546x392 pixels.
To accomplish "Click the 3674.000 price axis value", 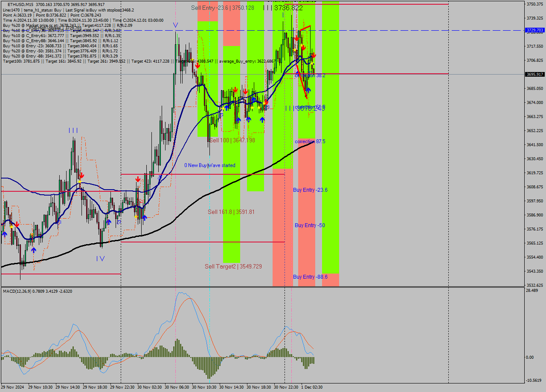I will tap(535, 102).
